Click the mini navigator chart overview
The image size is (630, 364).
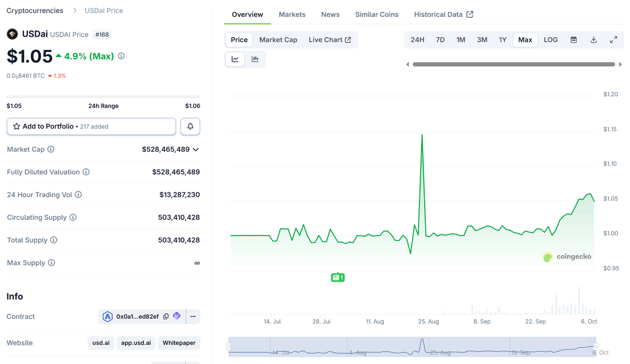[x=413, y=347]
